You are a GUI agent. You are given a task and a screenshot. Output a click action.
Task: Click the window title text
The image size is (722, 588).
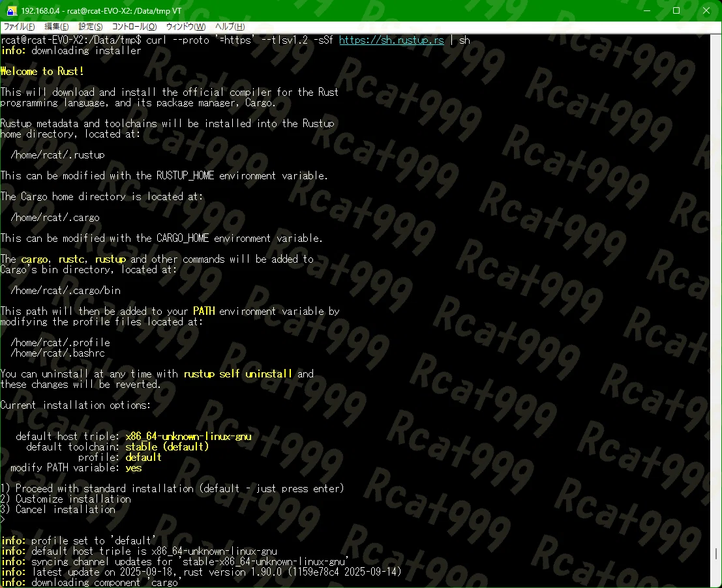101,10
